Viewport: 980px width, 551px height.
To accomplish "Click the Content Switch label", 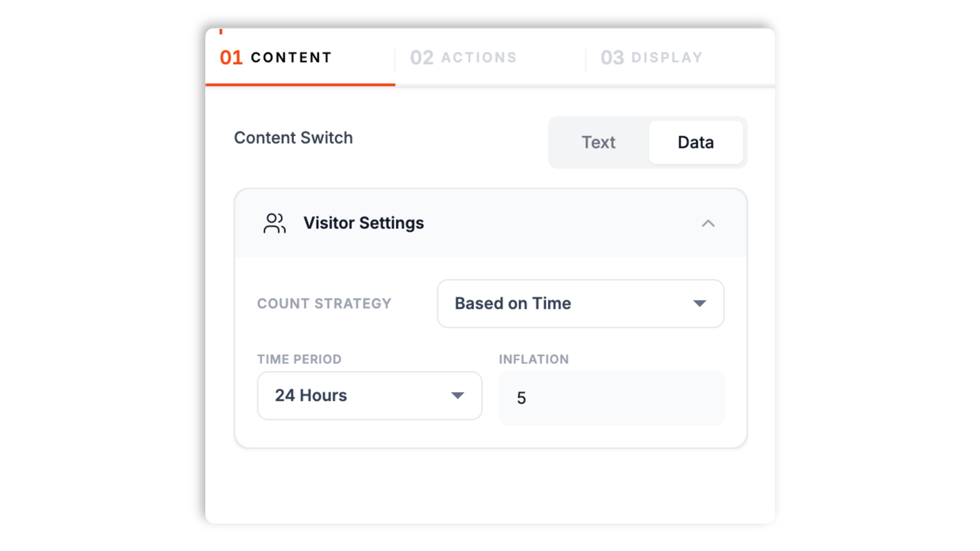I will click(293, 138).
